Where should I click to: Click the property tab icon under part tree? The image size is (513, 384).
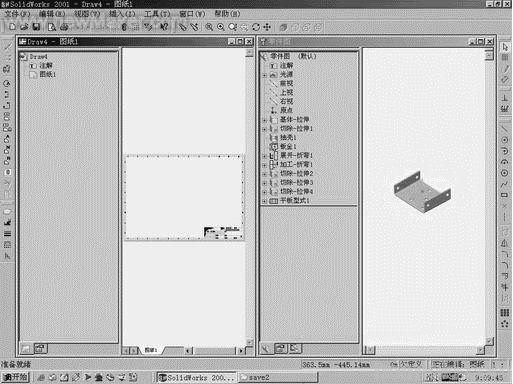tap(280, 349)
